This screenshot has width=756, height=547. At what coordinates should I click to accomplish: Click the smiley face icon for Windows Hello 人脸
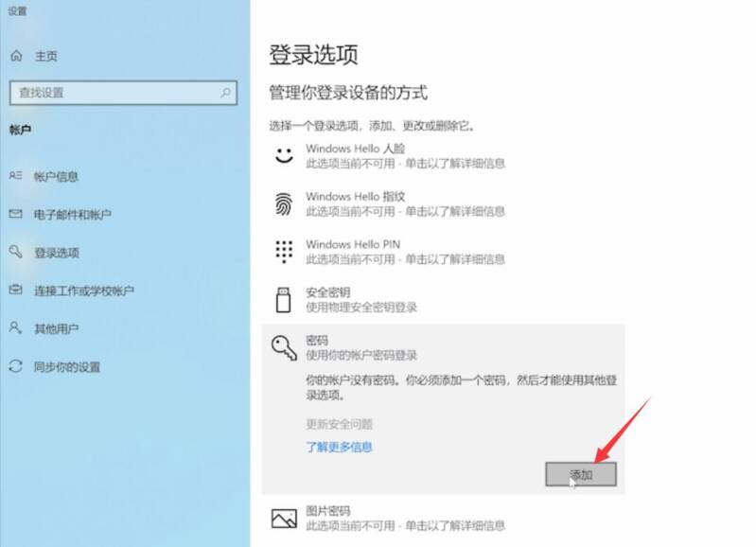click(x=284, y=156)
